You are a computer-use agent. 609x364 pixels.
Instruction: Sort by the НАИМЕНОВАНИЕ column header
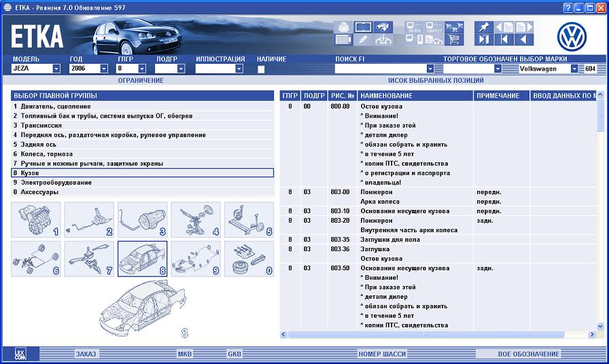coord(415,96)
